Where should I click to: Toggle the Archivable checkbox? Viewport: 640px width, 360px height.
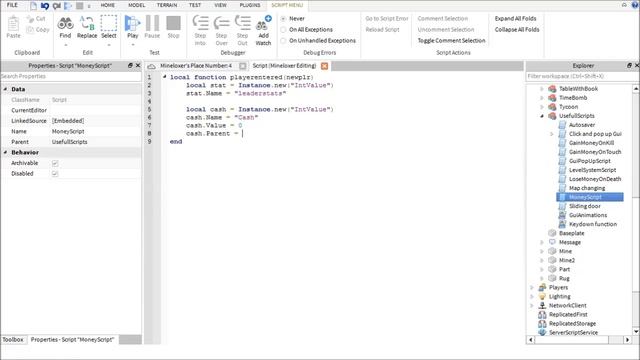[x=55, y=163]
